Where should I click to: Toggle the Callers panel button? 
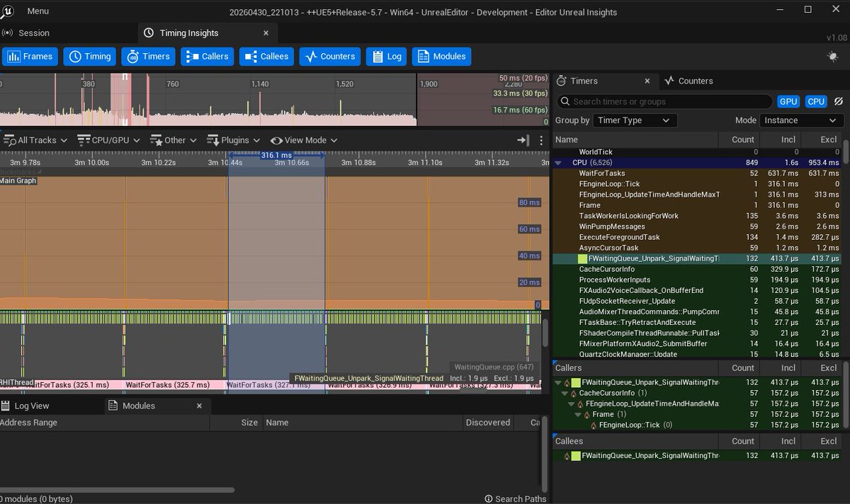tap(207, 57)
